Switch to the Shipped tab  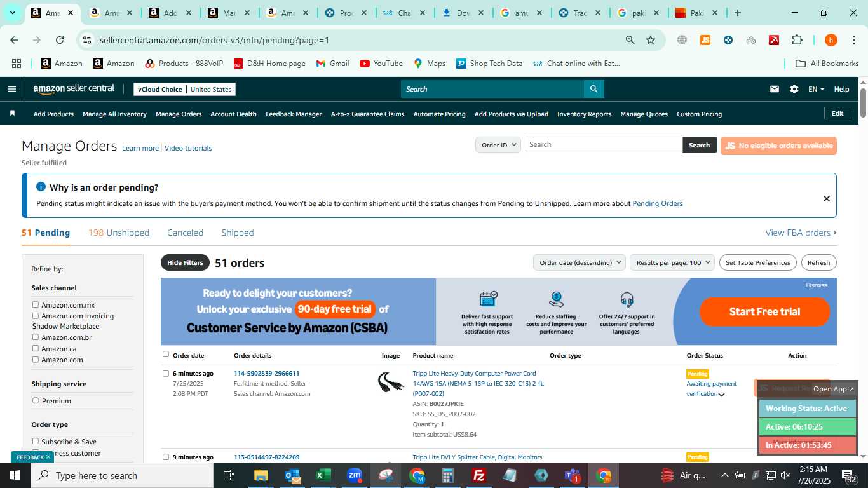[x=238, y=233]
